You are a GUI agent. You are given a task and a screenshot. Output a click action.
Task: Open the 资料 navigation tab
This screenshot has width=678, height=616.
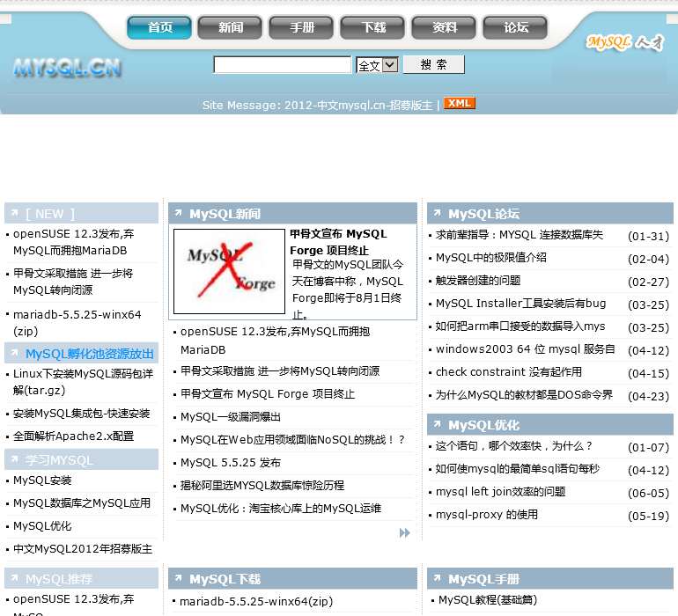[444, 27]
